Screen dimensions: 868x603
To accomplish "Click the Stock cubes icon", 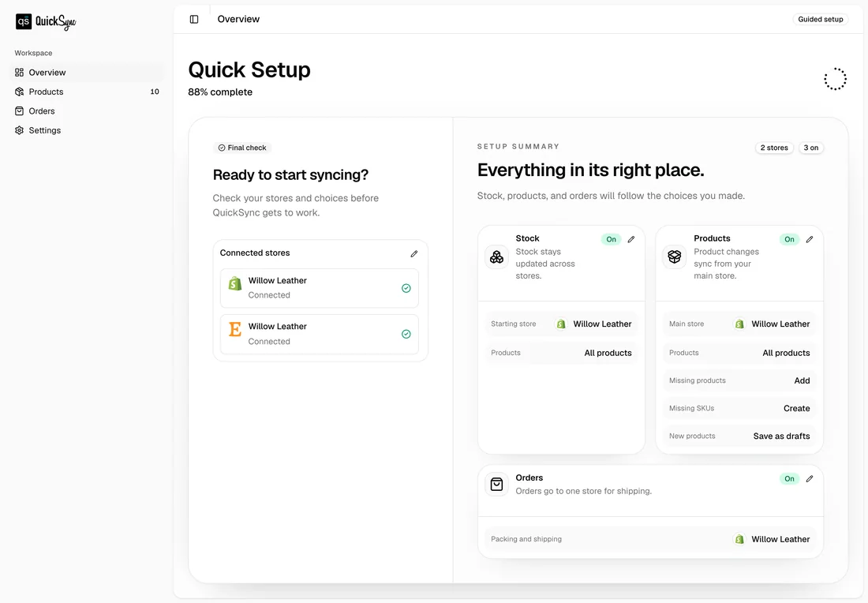I will [x=496, y=257].
